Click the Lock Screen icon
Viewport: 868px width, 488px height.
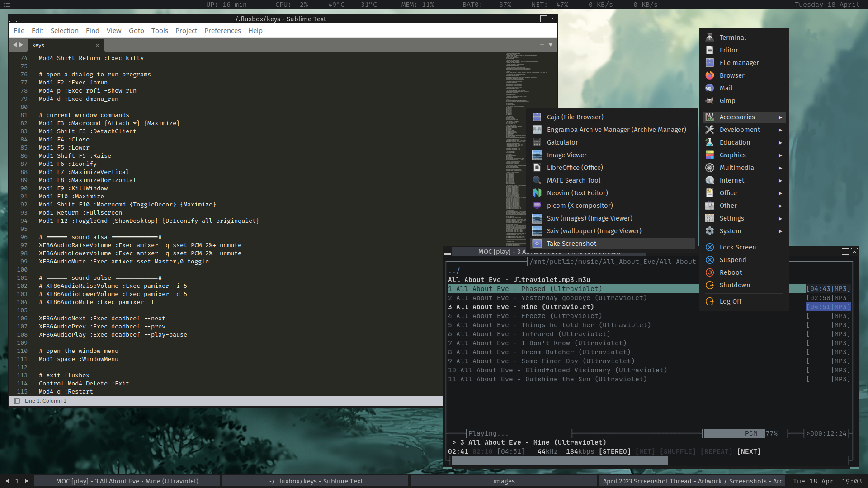point(710,247)
